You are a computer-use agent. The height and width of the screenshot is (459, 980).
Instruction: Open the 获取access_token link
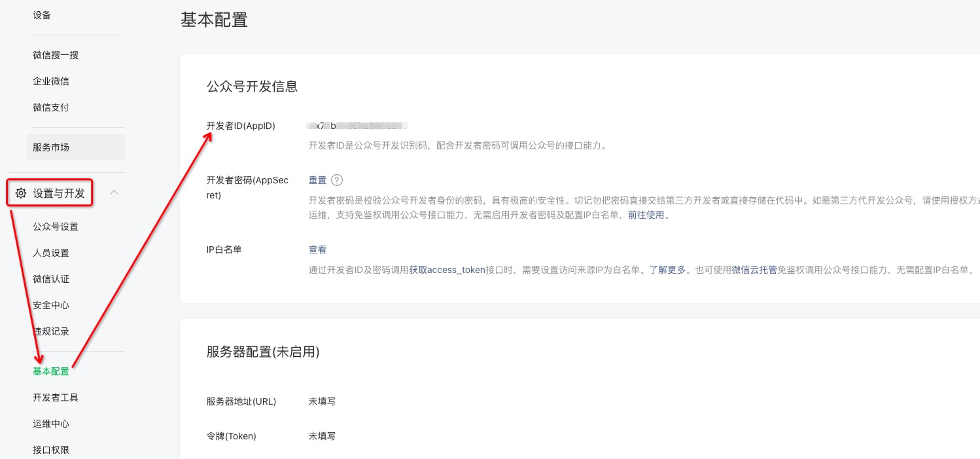pyautogui.click(x=447, y=269)
